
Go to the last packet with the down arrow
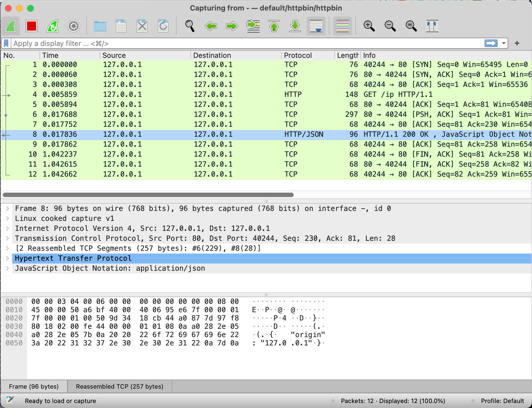(x=295, y=26)
